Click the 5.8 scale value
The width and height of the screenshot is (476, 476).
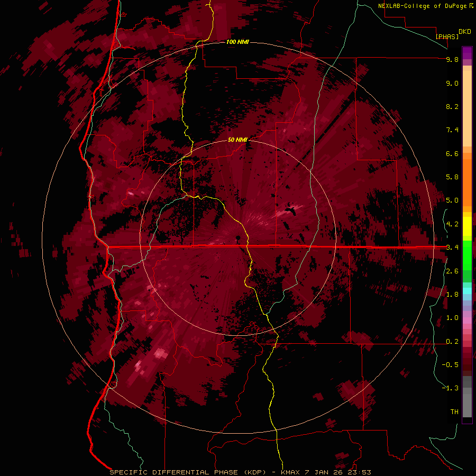click(452, 177)
